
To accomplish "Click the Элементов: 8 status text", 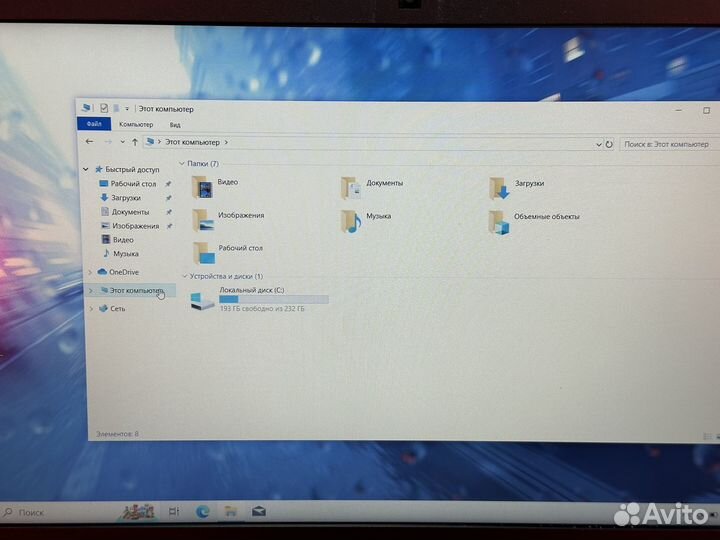I will tap(117, 433).
